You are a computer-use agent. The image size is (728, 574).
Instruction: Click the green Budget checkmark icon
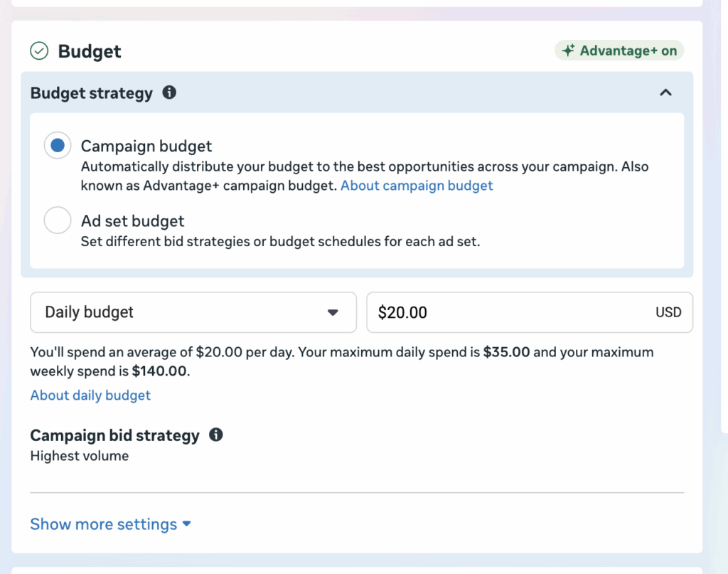coord(39,51)
